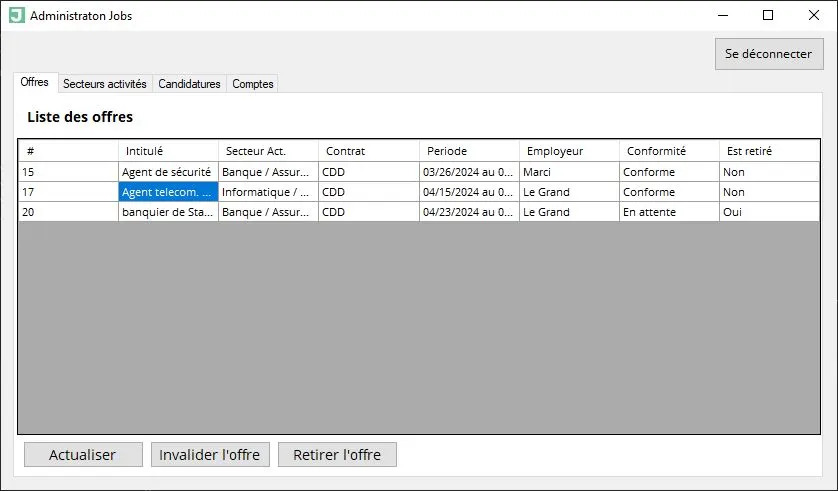Image resolution: width=838 pixels, height=491 pixels.
Task: Click the Contrat column header
Action: (x=369, y=151)
